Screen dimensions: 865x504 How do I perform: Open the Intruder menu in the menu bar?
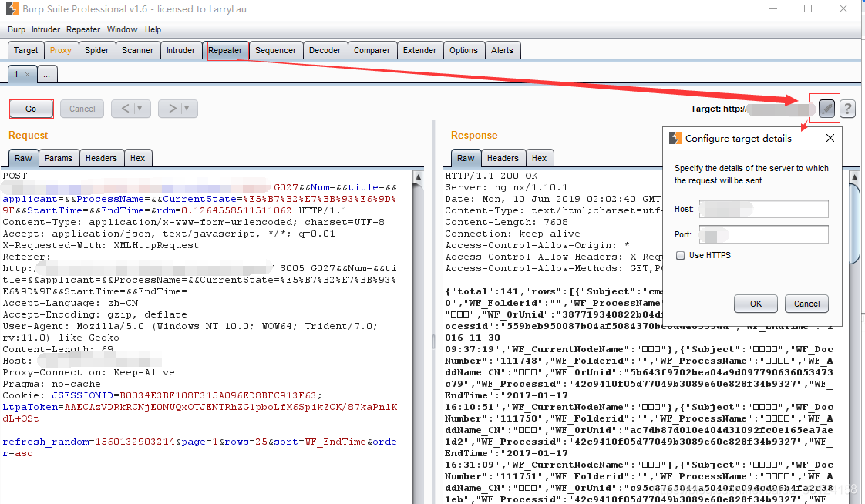45,30
